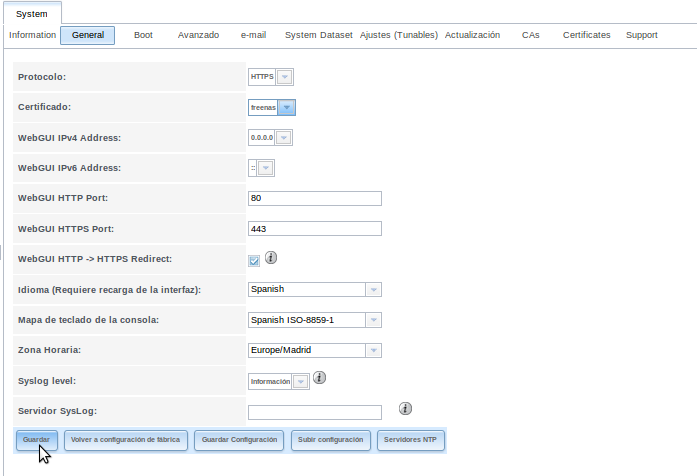Click Volver a configuración de fábrica button
The image size is (697, 476).
[125, 440]
